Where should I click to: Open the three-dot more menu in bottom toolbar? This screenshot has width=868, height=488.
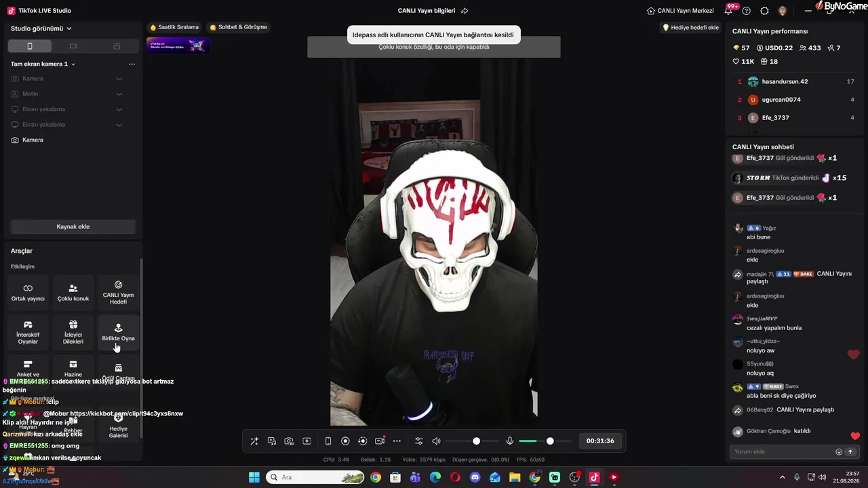click(x=397, y=441)
